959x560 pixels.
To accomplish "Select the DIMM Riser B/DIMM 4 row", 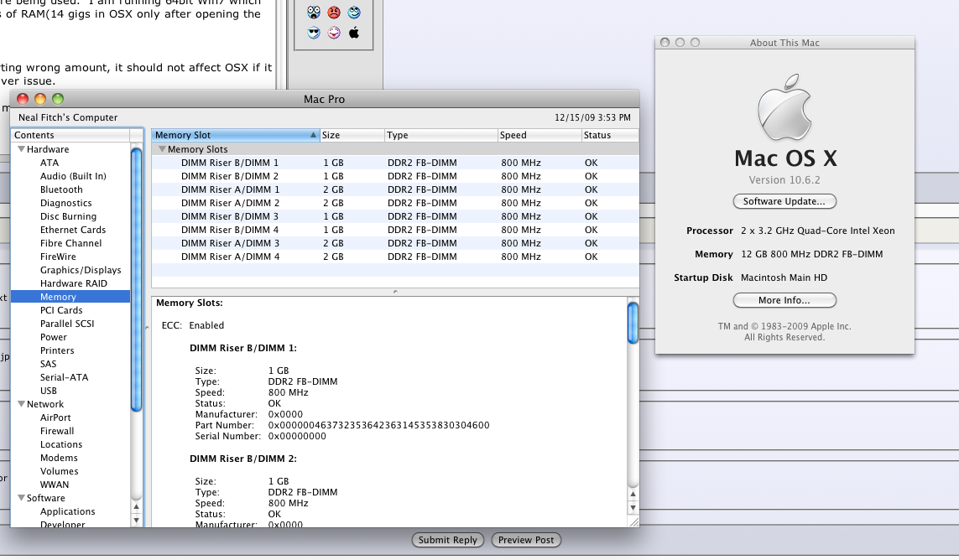I will [x=395, y=230].
